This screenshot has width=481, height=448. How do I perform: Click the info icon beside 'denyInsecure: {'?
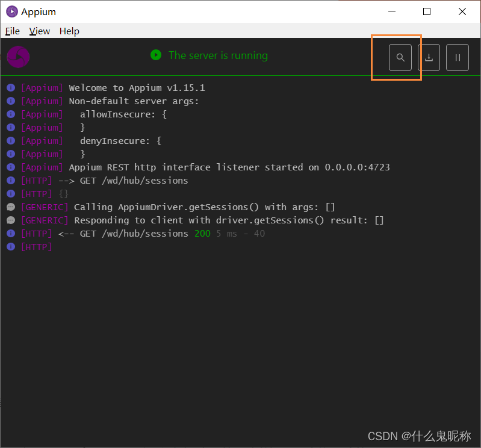click(11, 140)
